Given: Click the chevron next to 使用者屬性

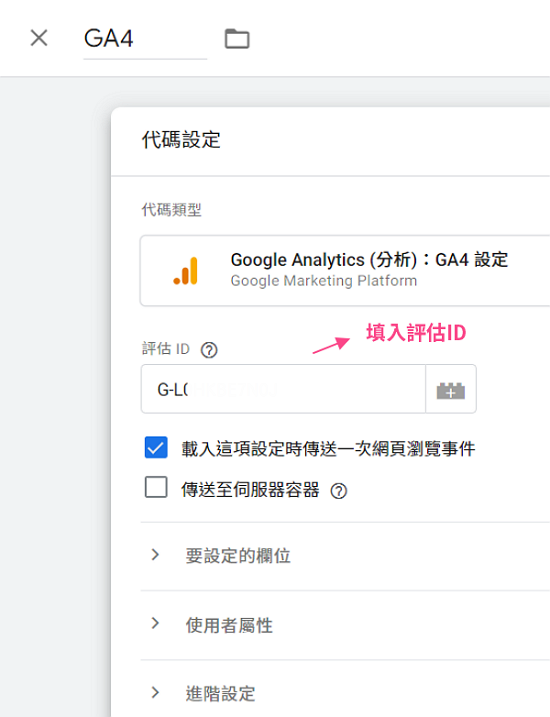Looking at the screenshot, I should pos(155,623).
